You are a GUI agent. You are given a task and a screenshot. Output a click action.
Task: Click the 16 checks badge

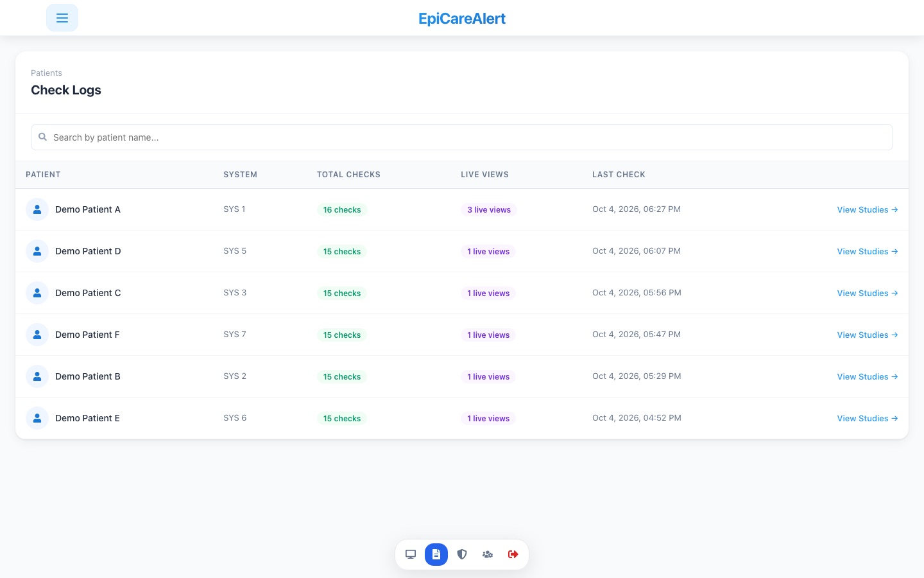coord(342,210)
